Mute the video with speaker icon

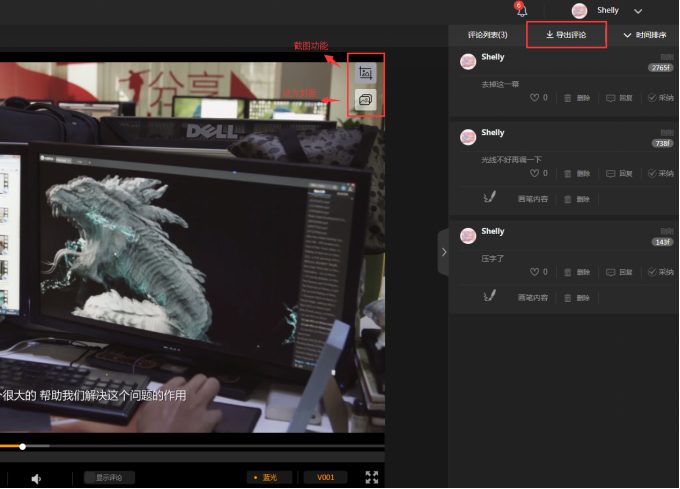pos(36,478)
